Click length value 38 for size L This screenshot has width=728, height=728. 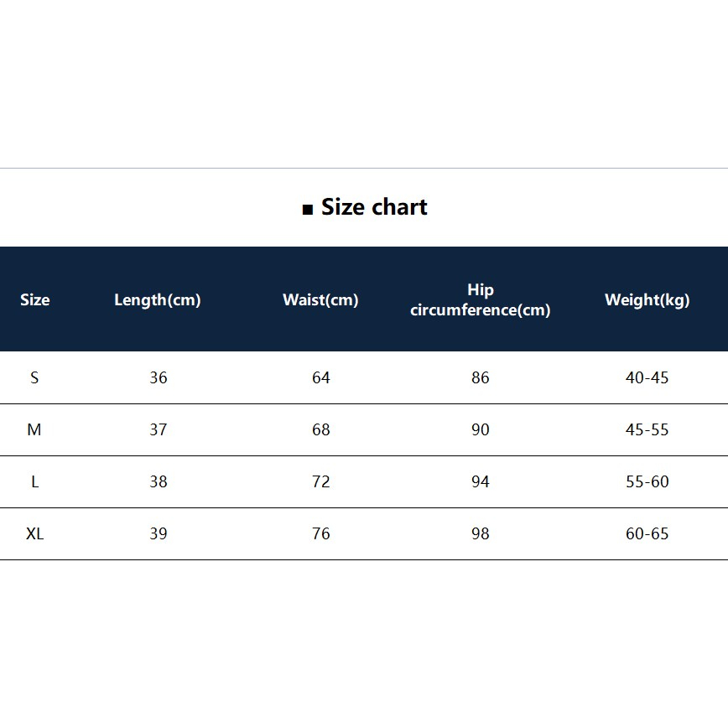159,481
